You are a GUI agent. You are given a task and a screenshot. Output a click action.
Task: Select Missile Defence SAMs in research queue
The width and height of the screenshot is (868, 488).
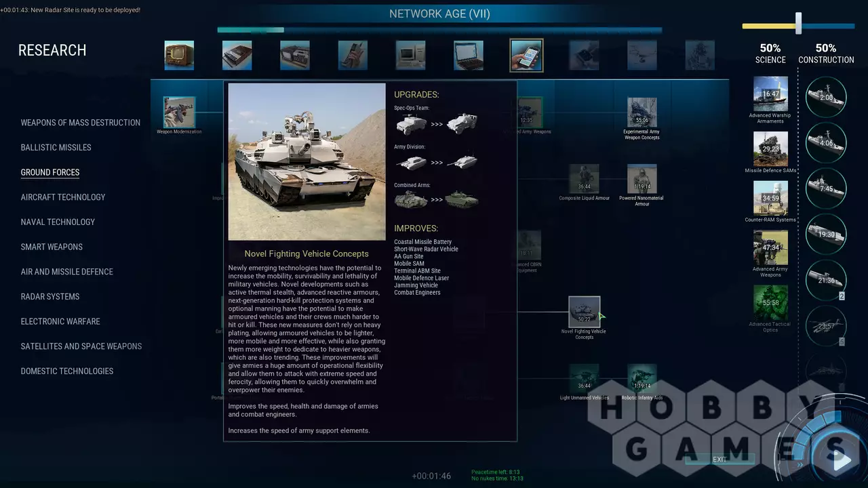tap(770, 149)
